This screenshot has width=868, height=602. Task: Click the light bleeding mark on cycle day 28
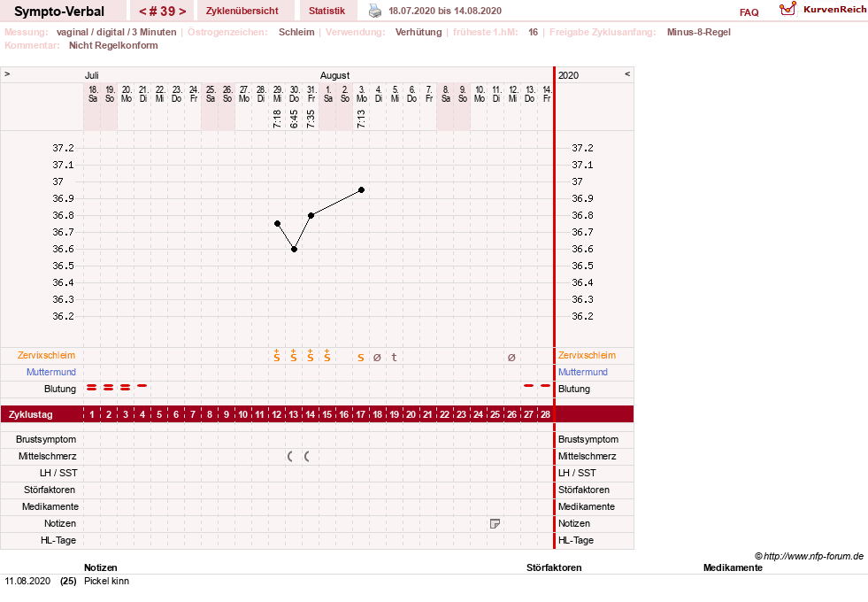click(546, 385)
